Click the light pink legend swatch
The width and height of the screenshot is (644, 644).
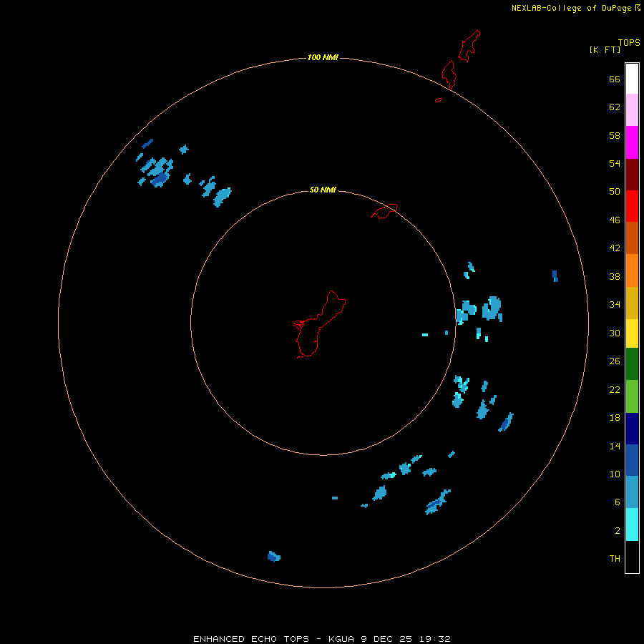coord(632,110)
